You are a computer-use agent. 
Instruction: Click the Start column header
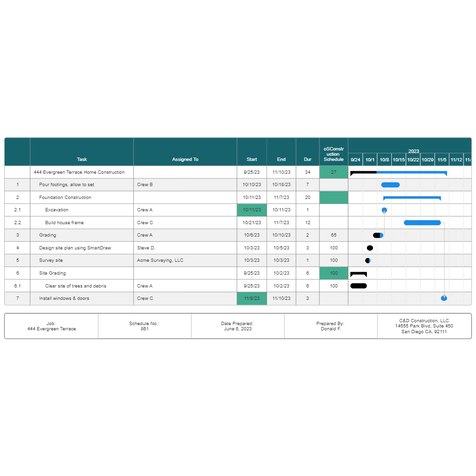[x=252, y=152]
